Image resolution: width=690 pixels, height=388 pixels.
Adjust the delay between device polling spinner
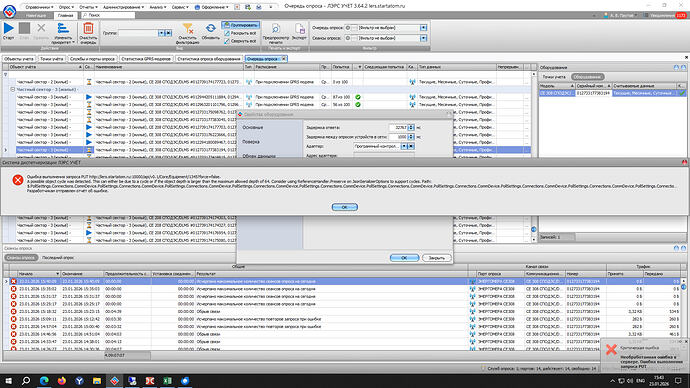pyautogui.click(x=411, y=137)
